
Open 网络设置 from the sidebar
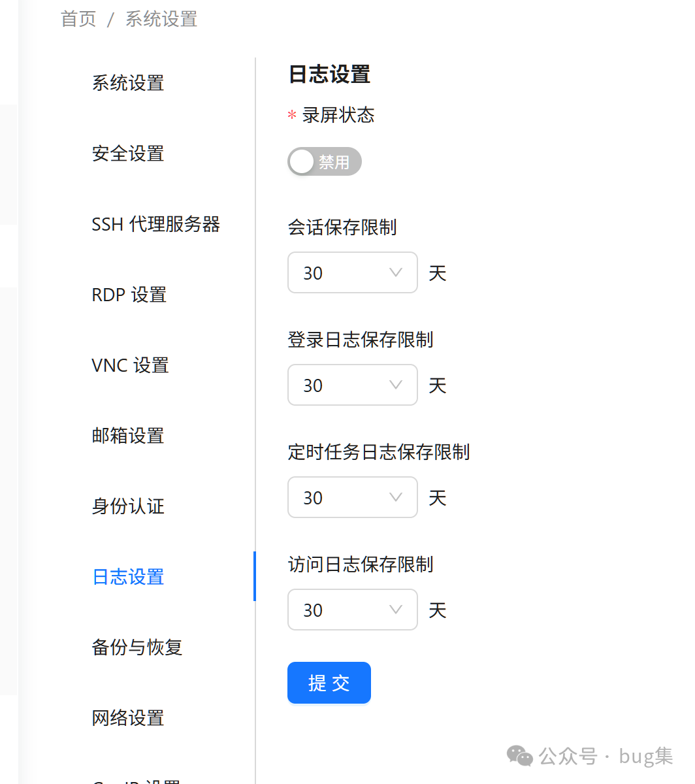pos(128,718)
